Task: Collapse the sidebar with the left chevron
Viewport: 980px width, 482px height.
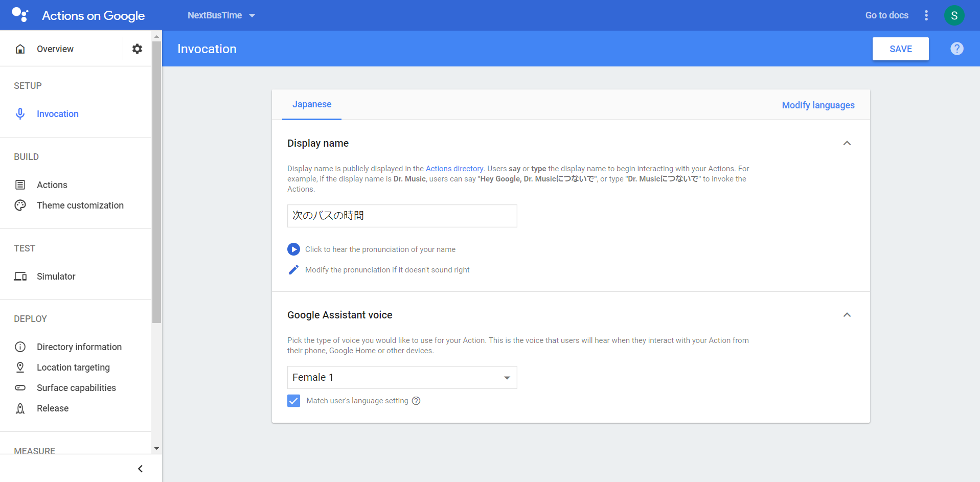Action: click(x=140, y=468)
